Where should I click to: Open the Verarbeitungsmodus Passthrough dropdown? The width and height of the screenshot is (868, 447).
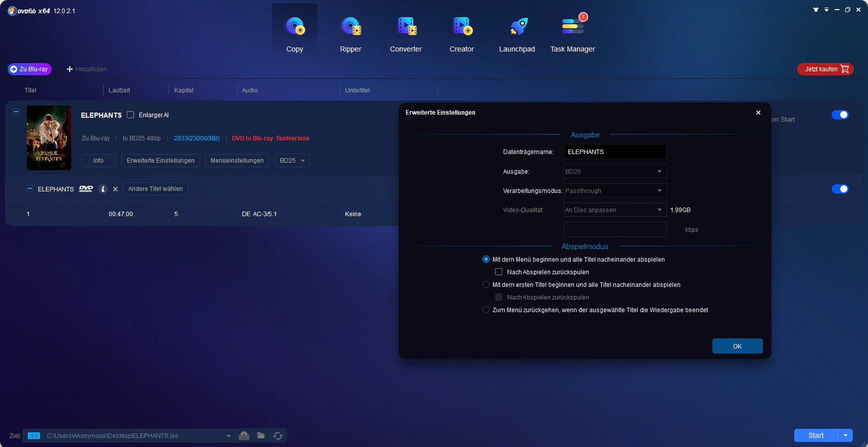pos(615,190)
